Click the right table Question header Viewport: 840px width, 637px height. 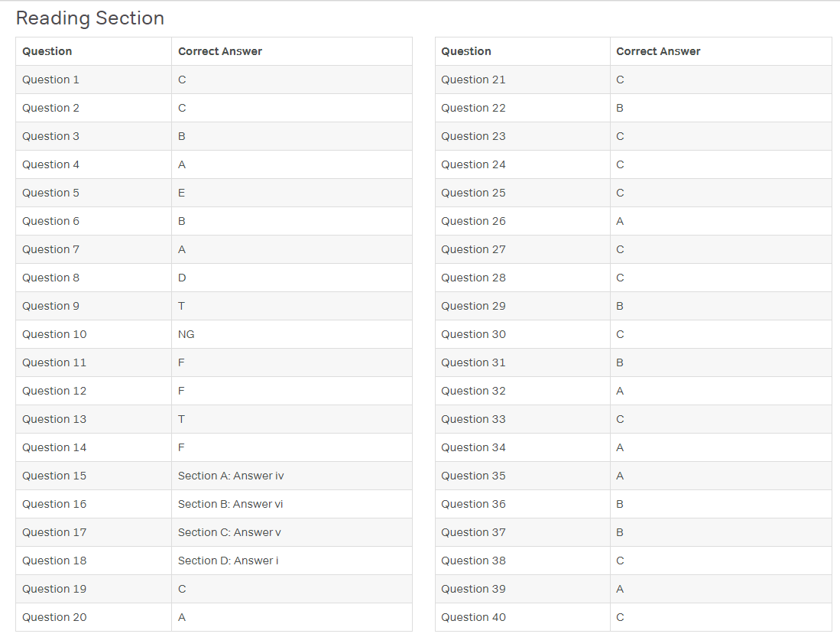466,51
